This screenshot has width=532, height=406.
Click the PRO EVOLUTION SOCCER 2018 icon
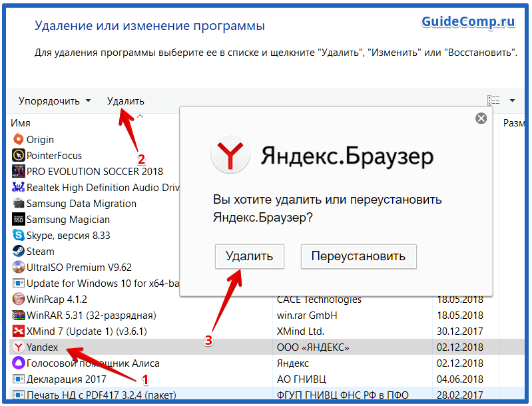[x=19, y=171]
